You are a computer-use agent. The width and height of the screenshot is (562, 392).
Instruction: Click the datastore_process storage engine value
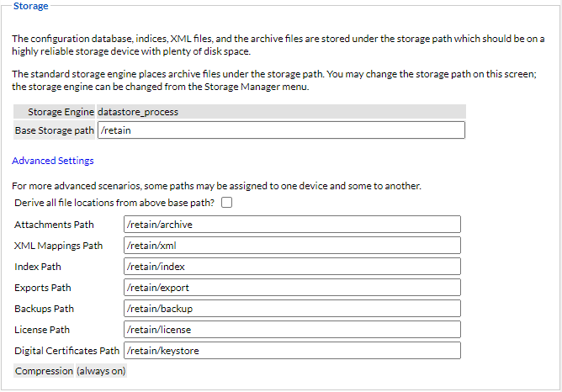click(x=138, y=111)
